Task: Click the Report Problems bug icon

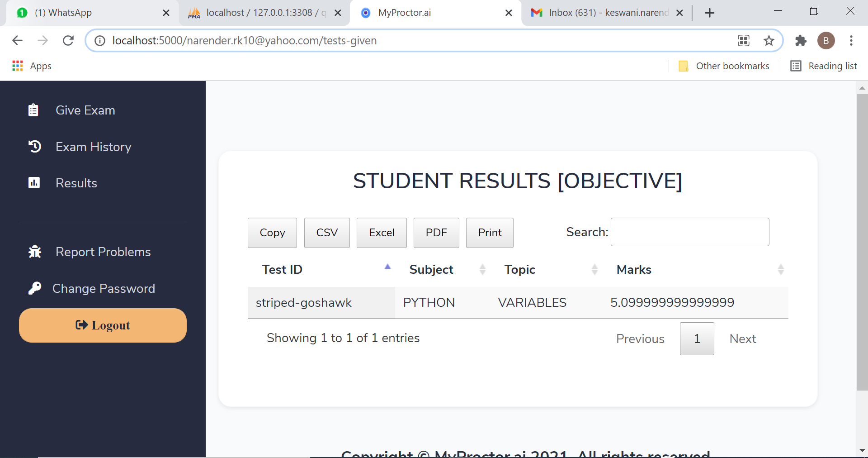Action: [35, 252]
